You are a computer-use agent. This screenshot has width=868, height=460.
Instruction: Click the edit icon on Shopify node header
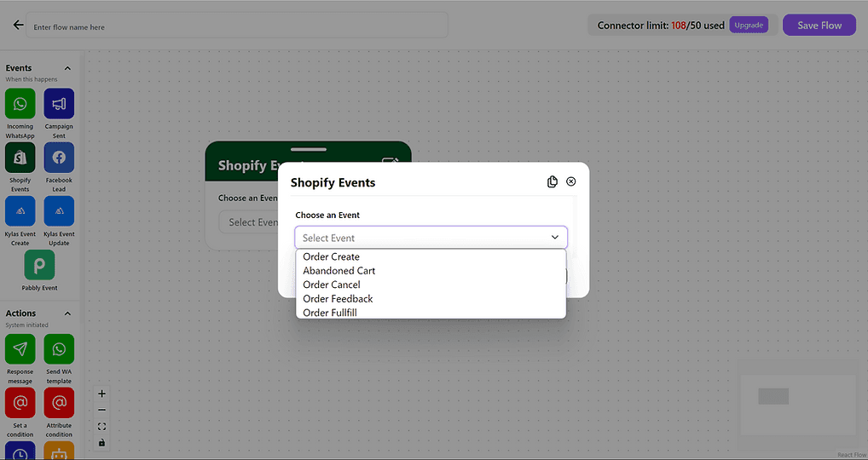tap(391, 160)
